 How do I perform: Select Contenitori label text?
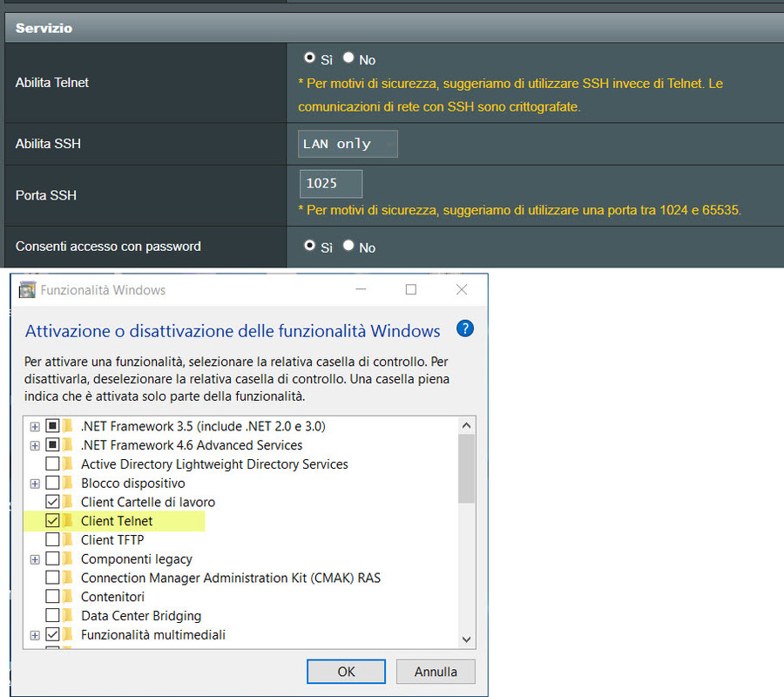pyautogui.click(x=112, y=597)
